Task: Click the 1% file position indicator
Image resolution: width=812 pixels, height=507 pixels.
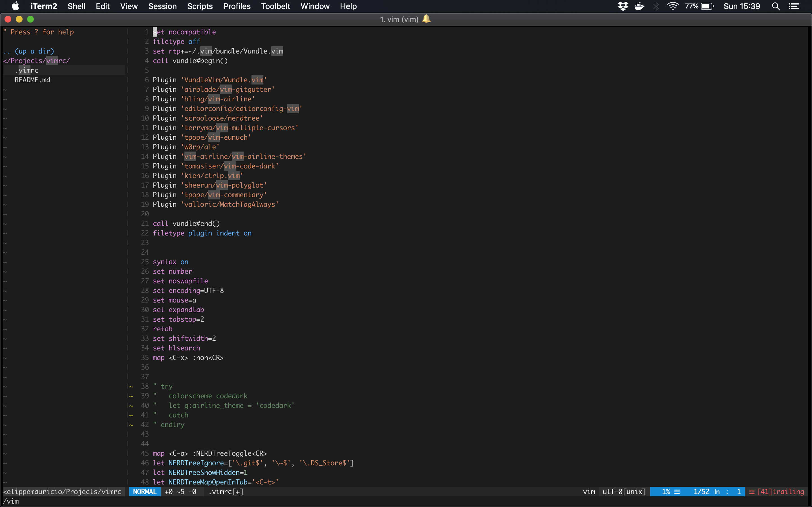Action: click(x=666, y=492)
